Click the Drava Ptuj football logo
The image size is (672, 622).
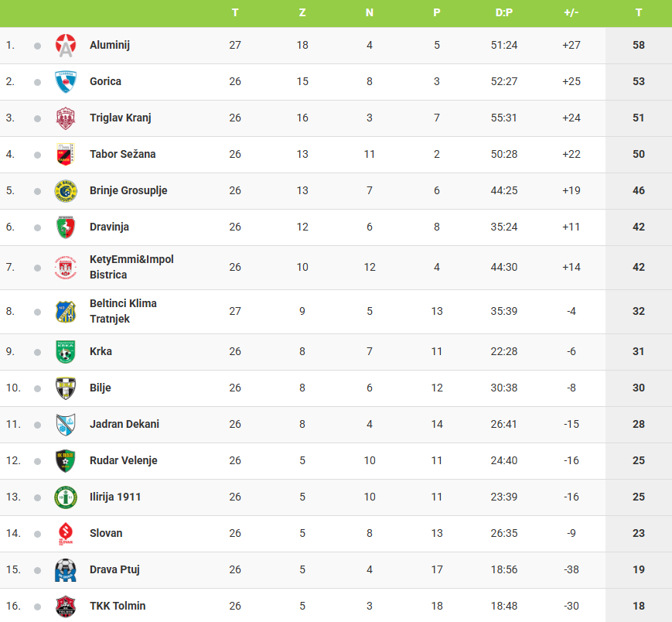66,570
